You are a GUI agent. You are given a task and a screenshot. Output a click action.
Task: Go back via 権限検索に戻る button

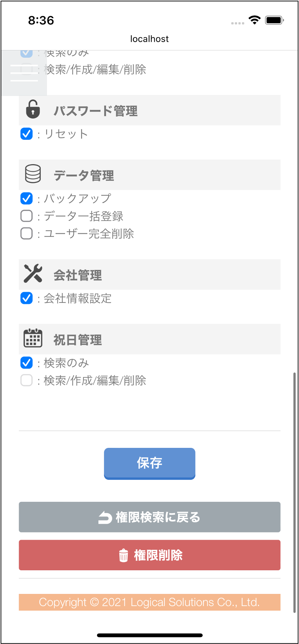(149, 517)
